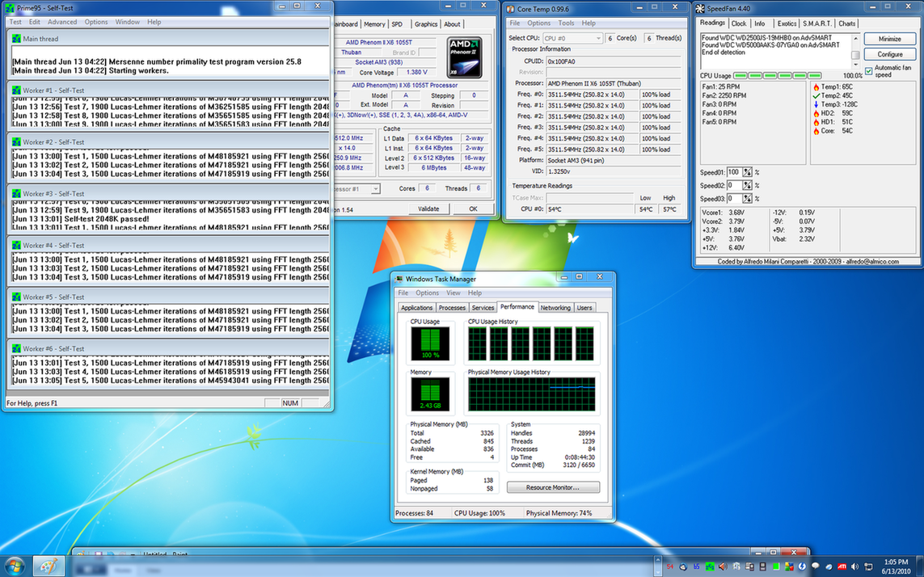Open the Advanced menu in Prime95
This screenshot has height=577, width=924.
click(x=62, y=22)
